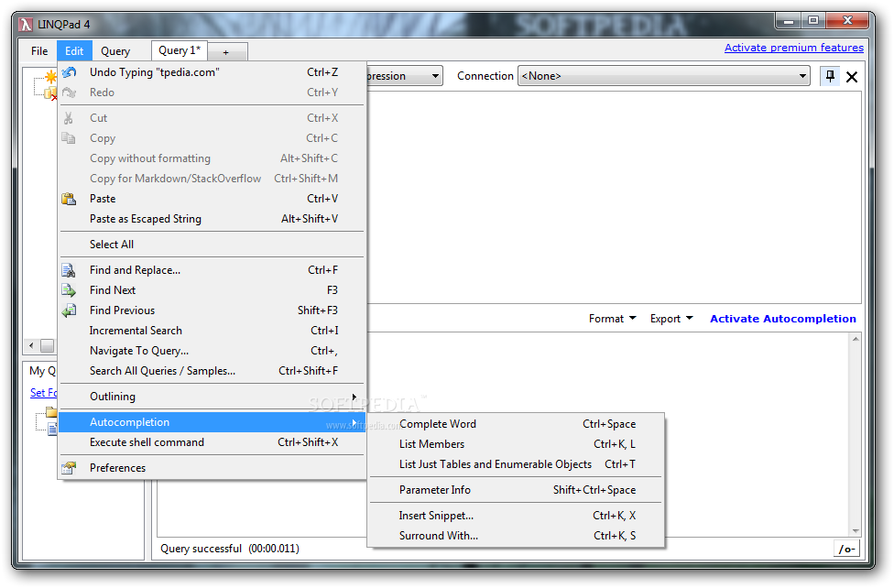
Task: Open the language dropdown ending in 'ression'
Action: [405, 76]
